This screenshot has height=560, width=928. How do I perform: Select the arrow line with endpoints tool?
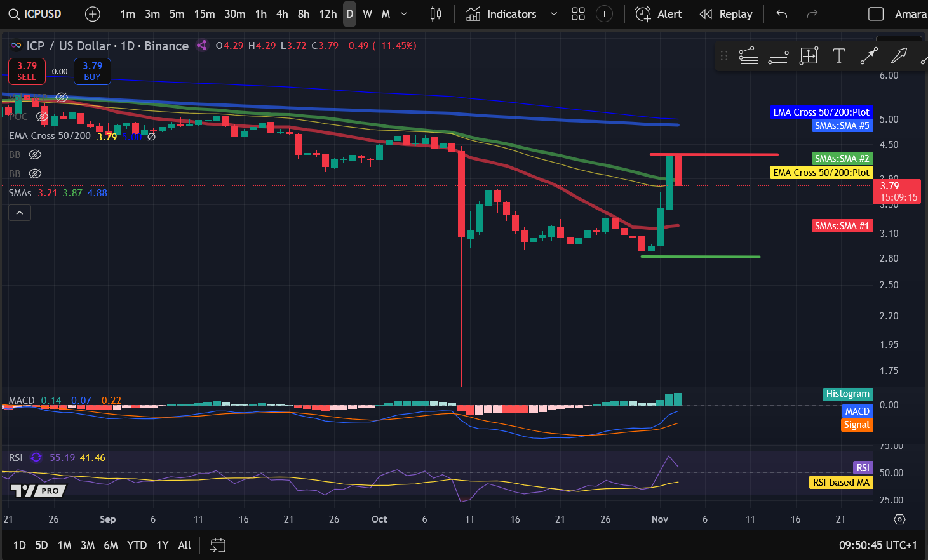(x=869, y=56)
